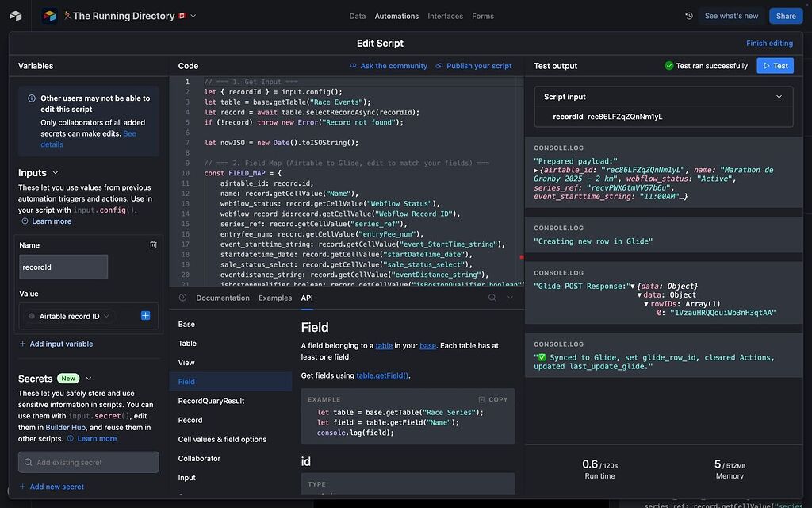Select the Field entry in the API sidebar
Image resolution: width=812 pixels, height=508 pixels.
pos(187,381)
